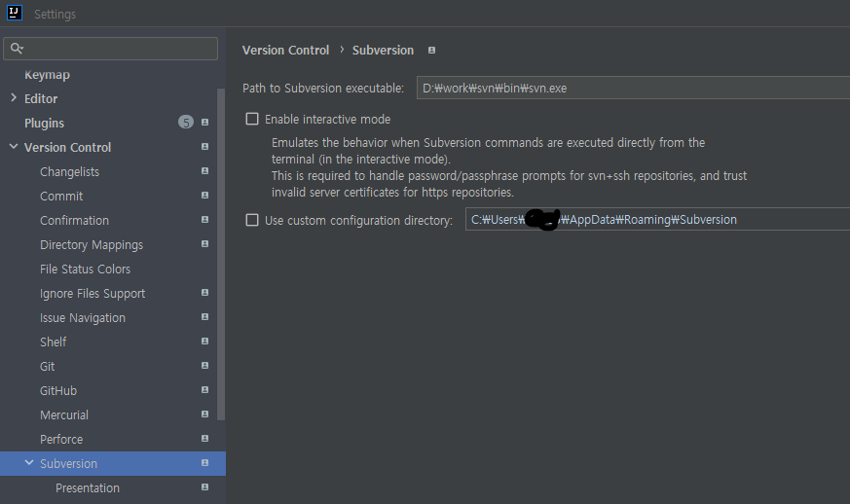The width and height of the screenshot is (850, 504).
Task: Click the project-level icon beside Plugins
Action: tap(204, 123)
